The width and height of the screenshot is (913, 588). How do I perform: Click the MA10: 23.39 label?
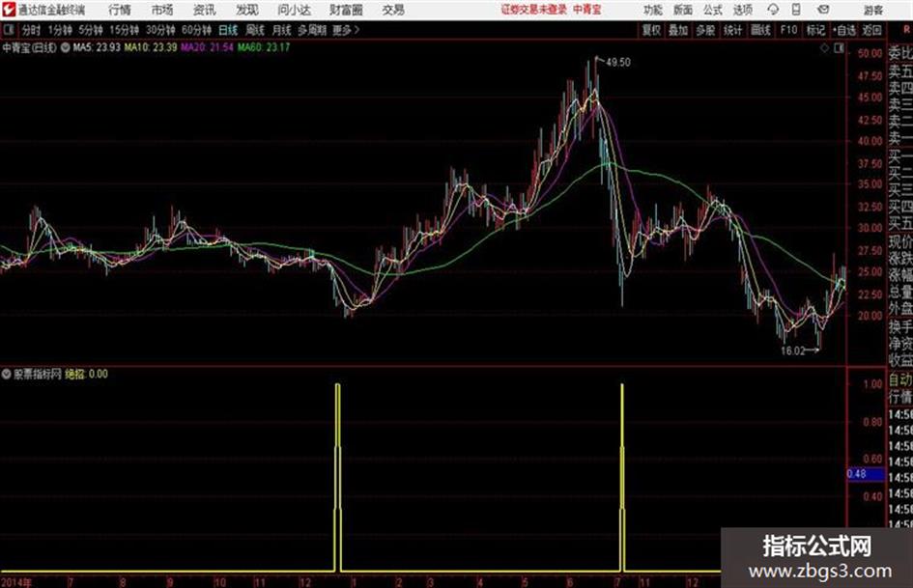150,47
